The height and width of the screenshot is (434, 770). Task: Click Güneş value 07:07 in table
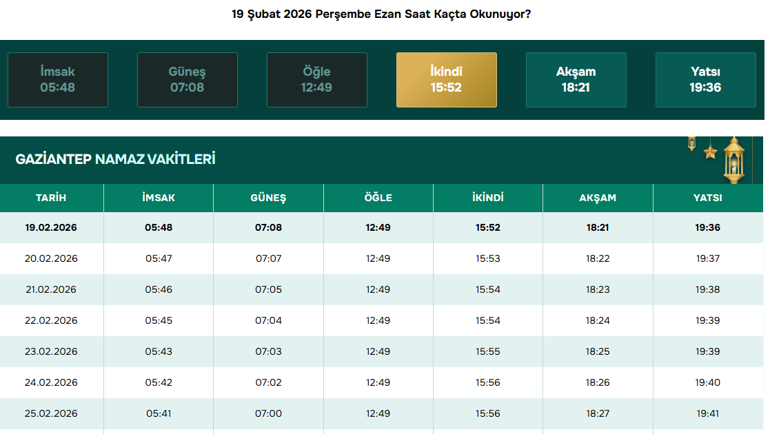coord(268,258)
